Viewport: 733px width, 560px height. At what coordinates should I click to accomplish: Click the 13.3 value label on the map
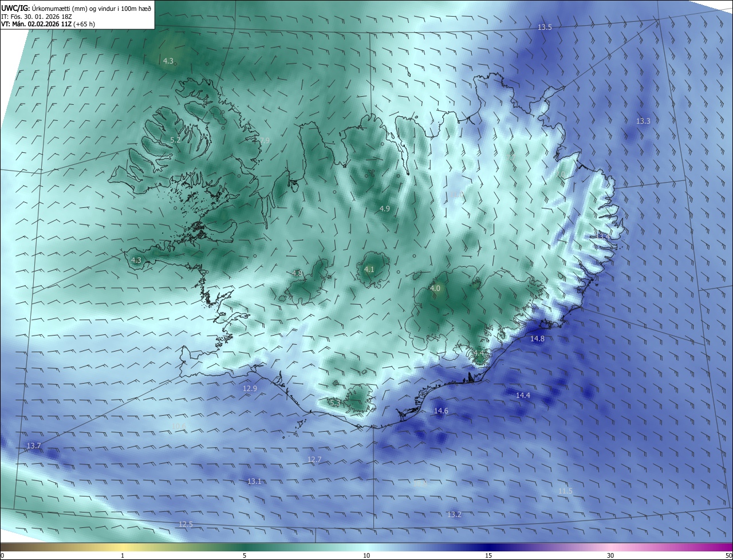click(643, 121)
